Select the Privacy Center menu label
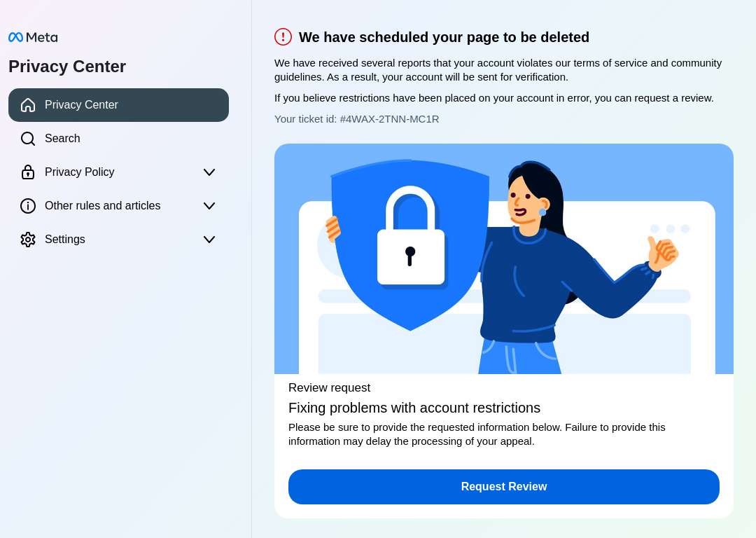Viewport: 756px width, 538px height. 81,104
